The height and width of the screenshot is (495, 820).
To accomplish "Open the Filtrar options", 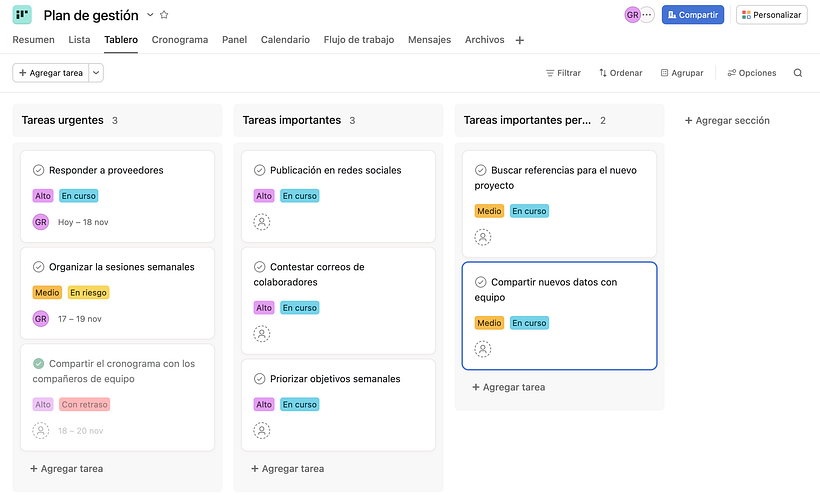I will [x=563, y=73].
